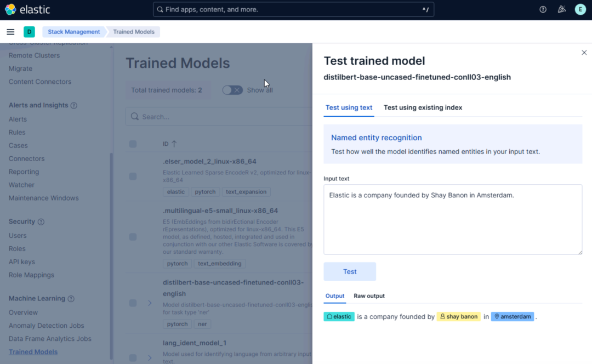The height and width of the screenshot is (364, 592).
Task: Switch to Test using text tab
Action: [349, 107]
